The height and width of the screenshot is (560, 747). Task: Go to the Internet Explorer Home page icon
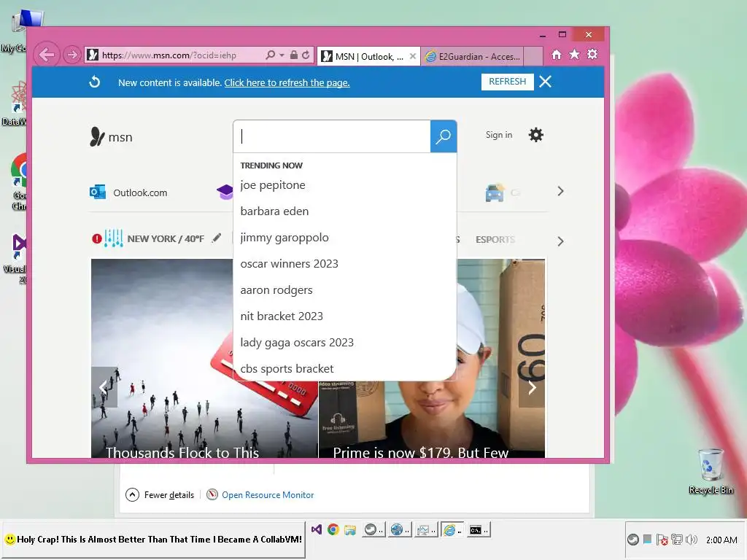(x=557, y=54)
